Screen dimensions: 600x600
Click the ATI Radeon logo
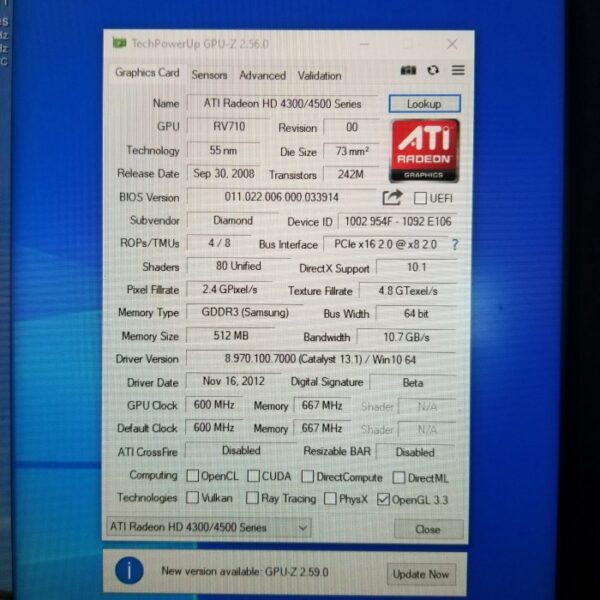click(425, 150)
